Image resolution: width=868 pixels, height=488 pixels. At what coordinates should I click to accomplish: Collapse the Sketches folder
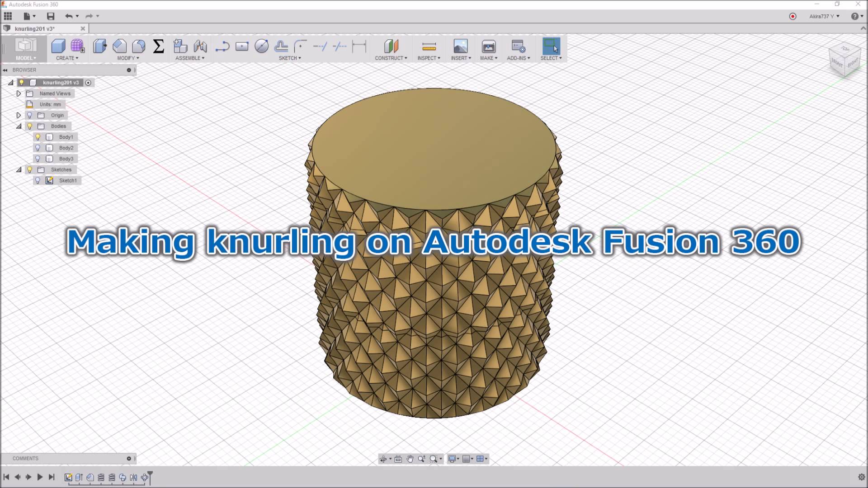pos(19,169)
